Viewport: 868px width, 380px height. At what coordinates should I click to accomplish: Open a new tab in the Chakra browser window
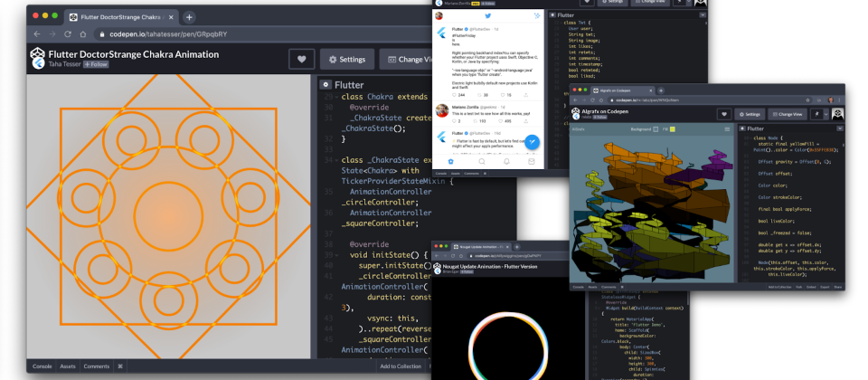pos(189,17)
